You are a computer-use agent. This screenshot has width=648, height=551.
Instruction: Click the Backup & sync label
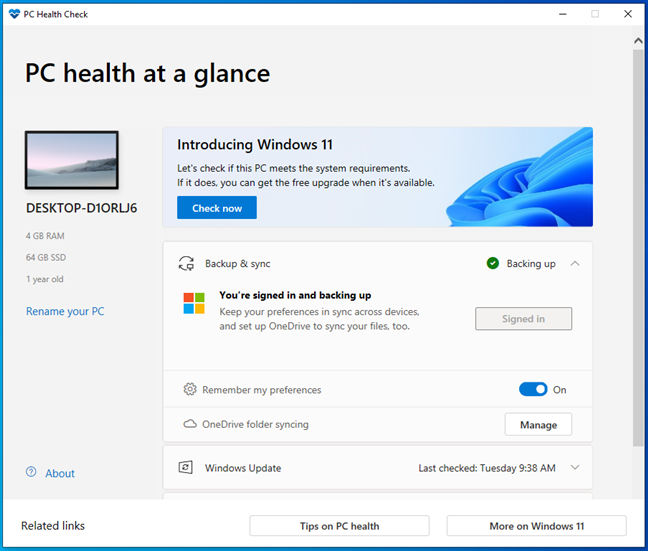click(238, 264)
